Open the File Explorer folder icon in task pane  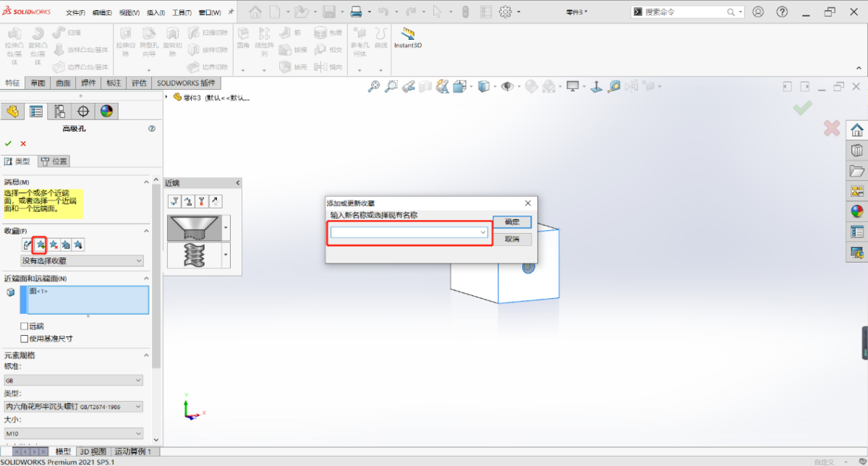pos(857,171)
